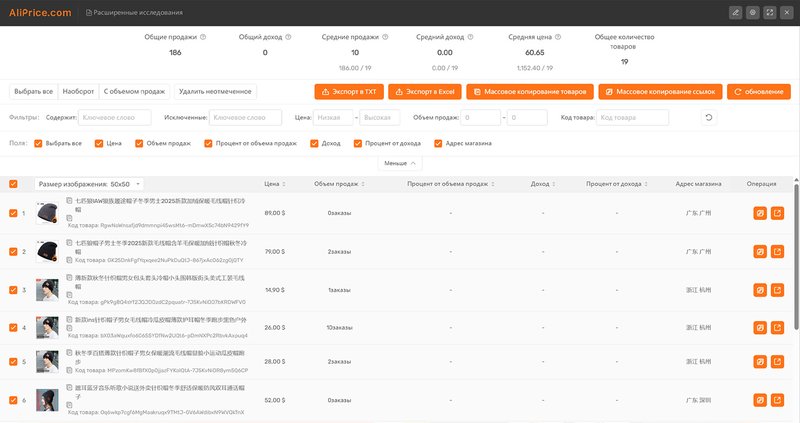Copy link icon for product row 6
Screen dimensions: 800x423
click(x=760, y=400)
